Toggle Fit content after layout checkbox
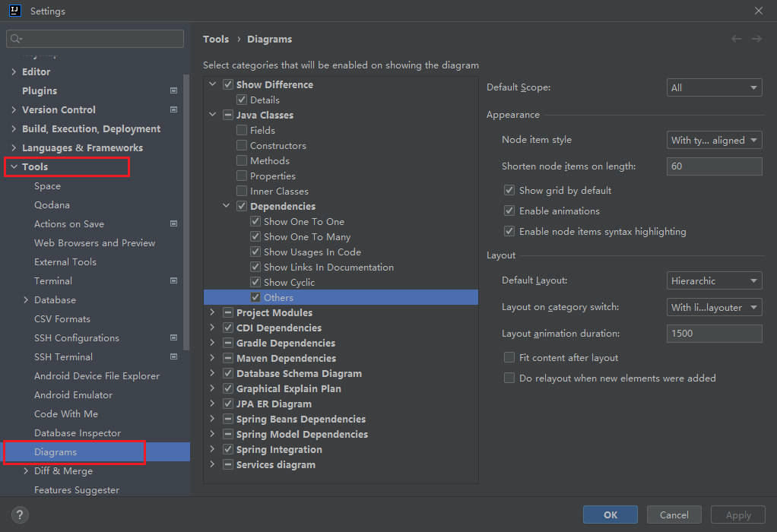 click(509, 357)
